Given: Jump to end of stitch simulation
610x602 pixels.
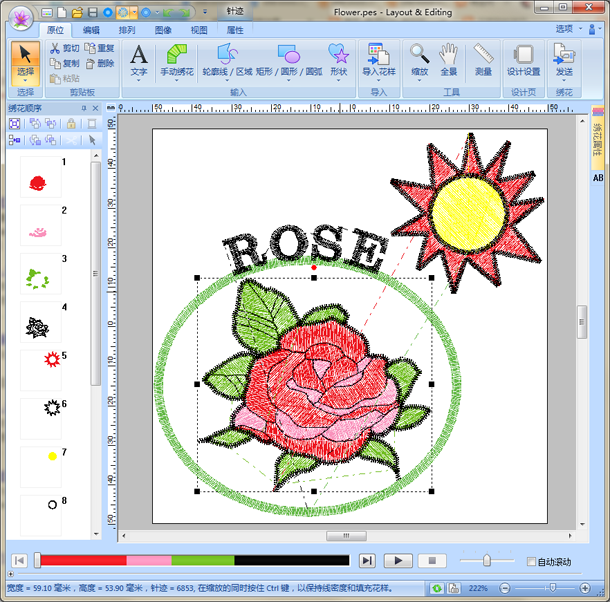Looking at the screenshot, I should [367, 561].
